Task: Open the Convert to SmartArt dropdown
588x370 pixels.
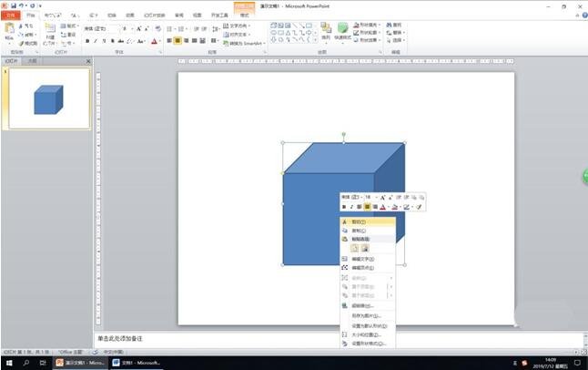Action: [244, 43]
